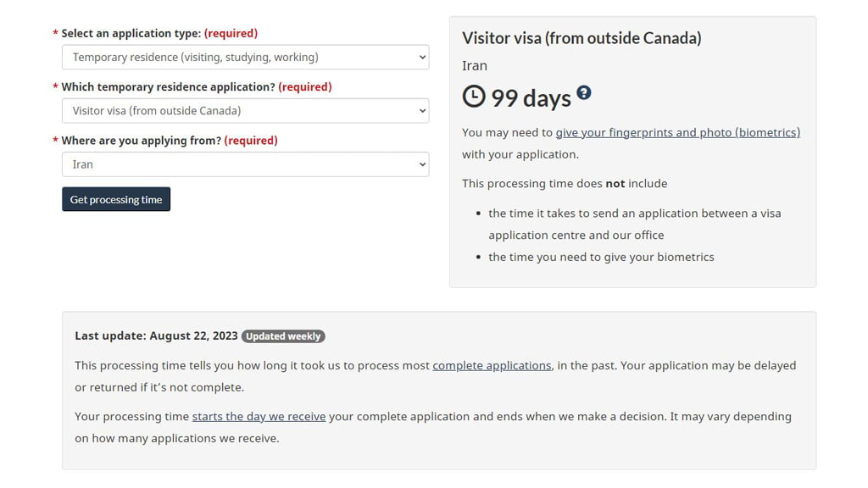Screen dimensions: 868x488
Task: Open the application type dropdown
Action: coord(245,58)
